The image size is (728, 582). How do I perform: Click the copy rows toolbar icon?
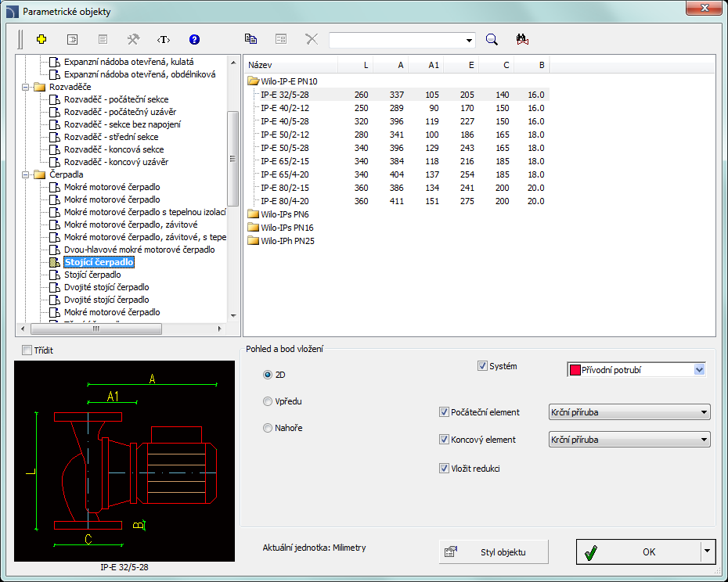(x=250, y=39)
